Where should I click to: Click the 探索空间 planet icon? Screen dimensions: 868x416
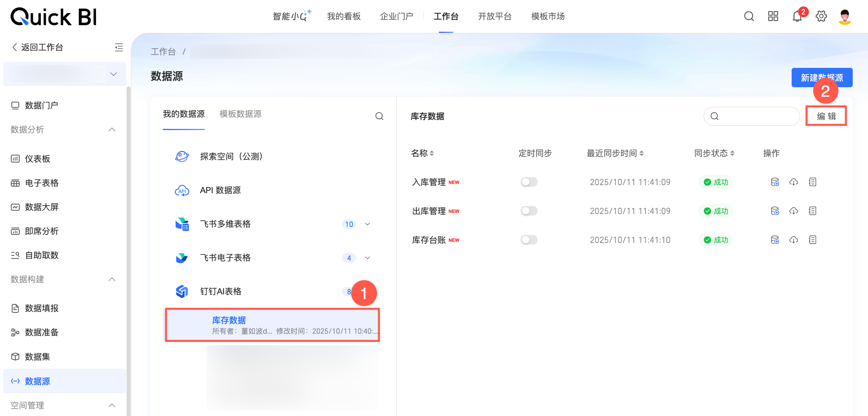click(182, 156)
